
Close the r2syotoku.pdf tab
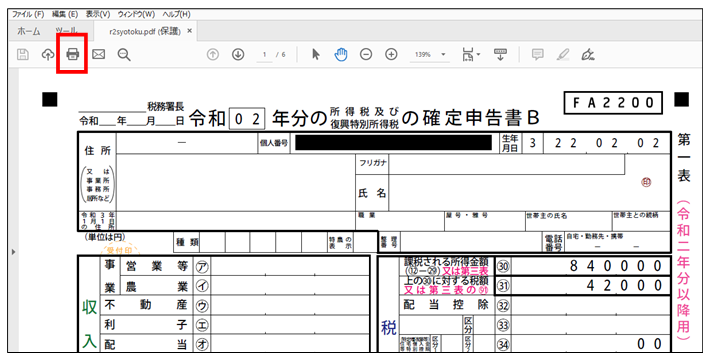click(x=189, y=31)
